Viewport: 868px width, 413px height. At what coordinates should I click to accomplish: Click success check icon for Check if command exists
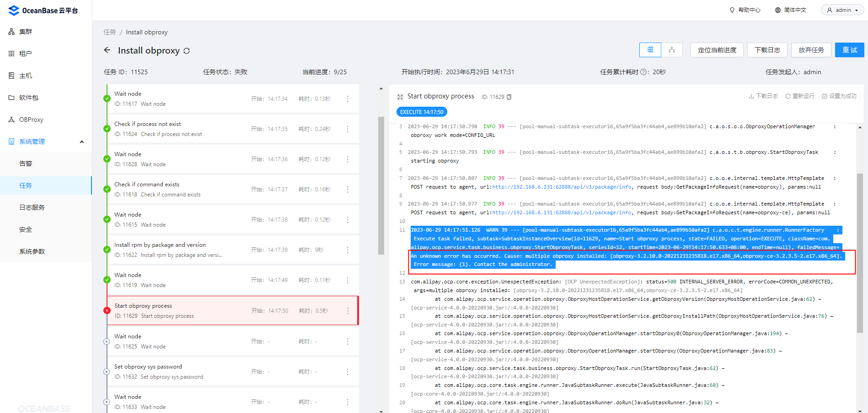(x=107, y=189)
